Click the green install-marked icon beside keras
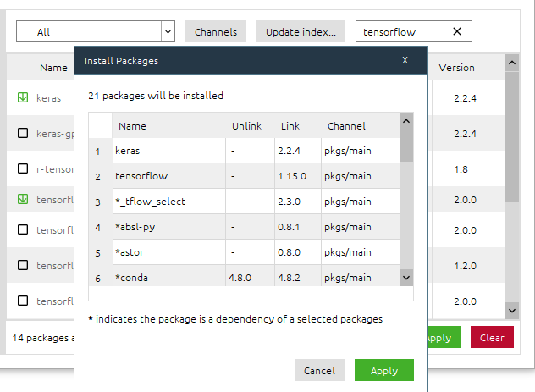Screen dimensions: 535x392 pyautogui.click(x=23, y=97)
